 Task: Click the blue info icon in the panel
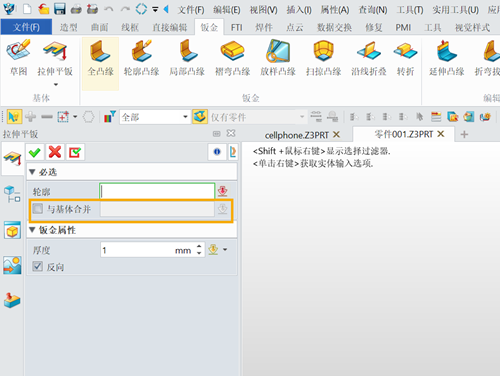pyautogui.click(x=217, y=152)
